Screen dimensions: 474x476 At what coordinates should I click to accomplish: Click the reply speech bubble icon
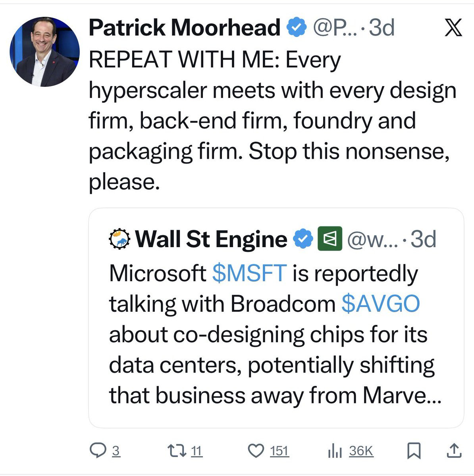pyautogui.click(x=97, y=451)
